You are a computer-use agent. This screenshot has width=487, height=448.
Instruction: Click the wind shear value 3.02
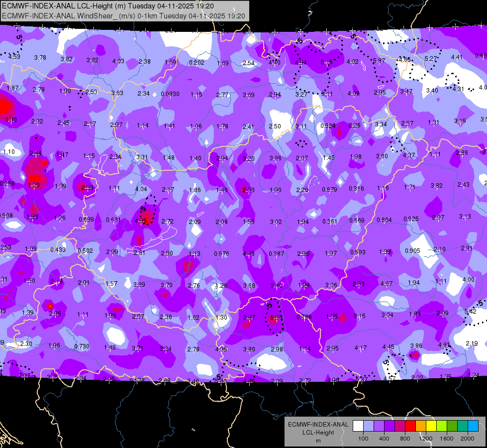[276, 222]
